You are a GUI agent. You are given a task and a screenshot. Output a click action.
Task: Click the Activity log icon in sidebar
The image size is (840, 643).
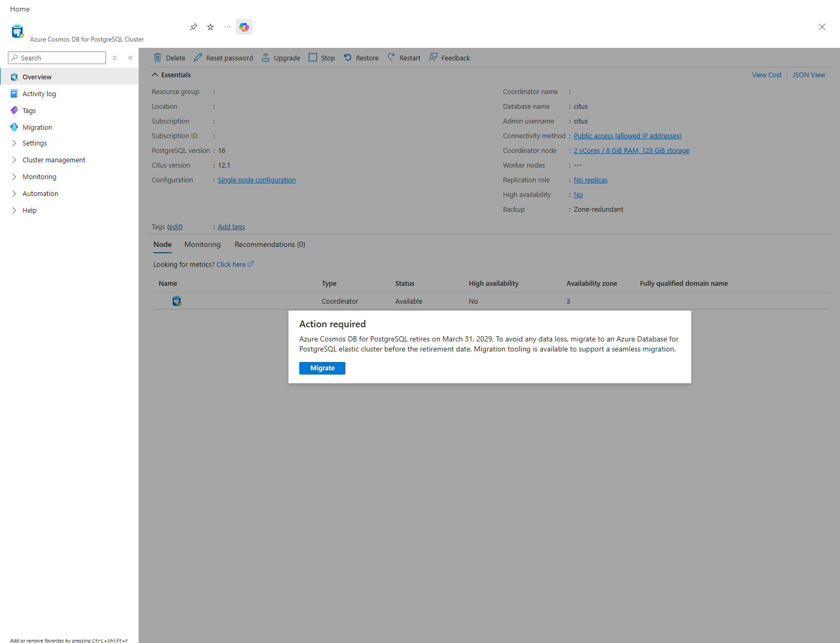[14, 94]
